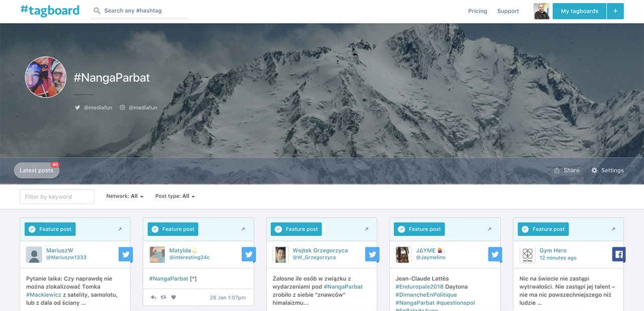Like Matylda's post with the heart icon
This screenshot has height=311, width=644.
pyautogui.click(x=174, y=297)
